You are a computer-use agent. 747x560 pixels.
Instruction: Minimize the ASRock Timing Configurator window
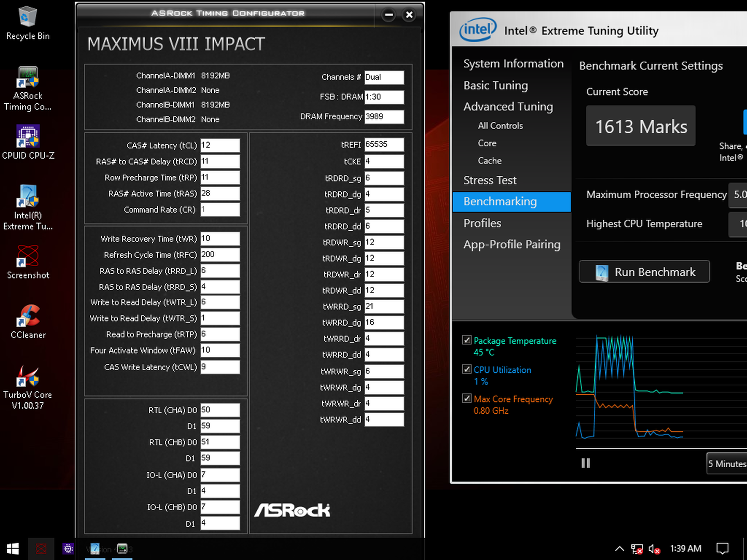(x=389, y=15)
